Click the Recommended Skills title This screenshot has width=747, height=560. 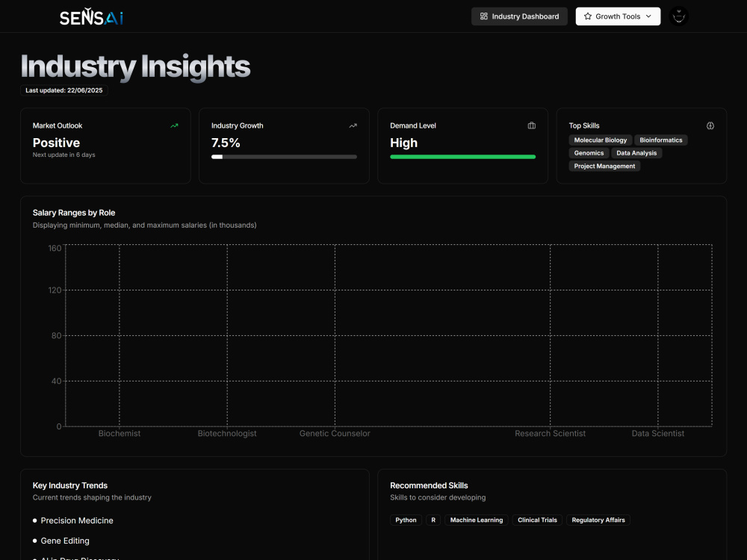tap(429, 485)
